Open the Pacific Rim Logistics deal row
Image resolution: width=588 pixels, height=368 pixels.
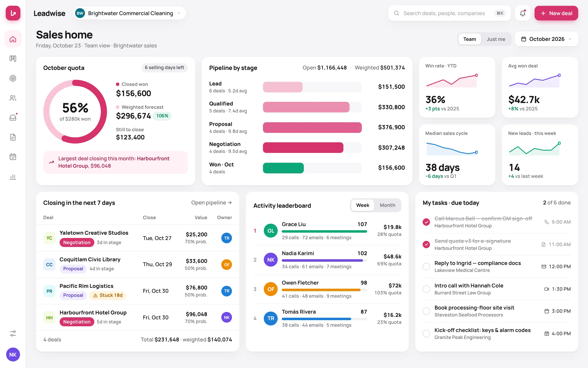click(x=138, y=291)
